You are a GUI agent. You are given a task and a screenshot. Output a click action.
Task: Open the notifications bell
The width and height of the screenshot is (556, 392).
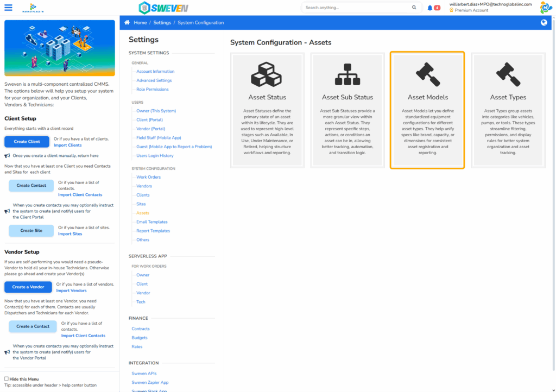430,8
